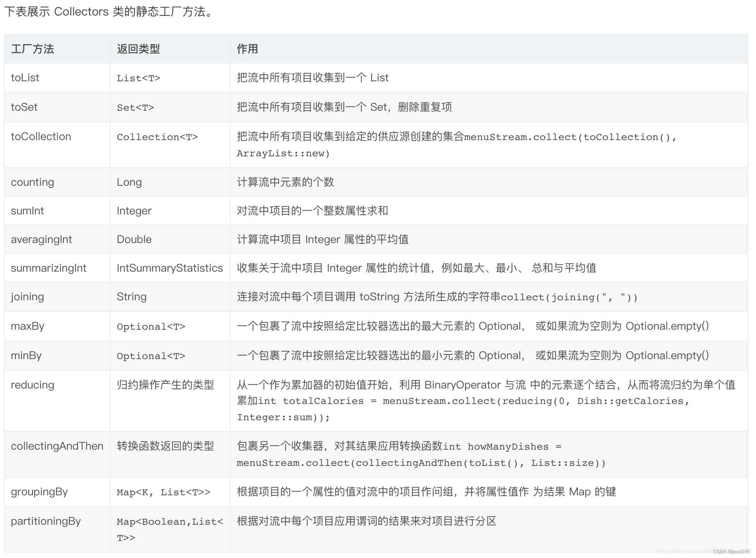Select the toCollection method name

click(x=41, y=137)
